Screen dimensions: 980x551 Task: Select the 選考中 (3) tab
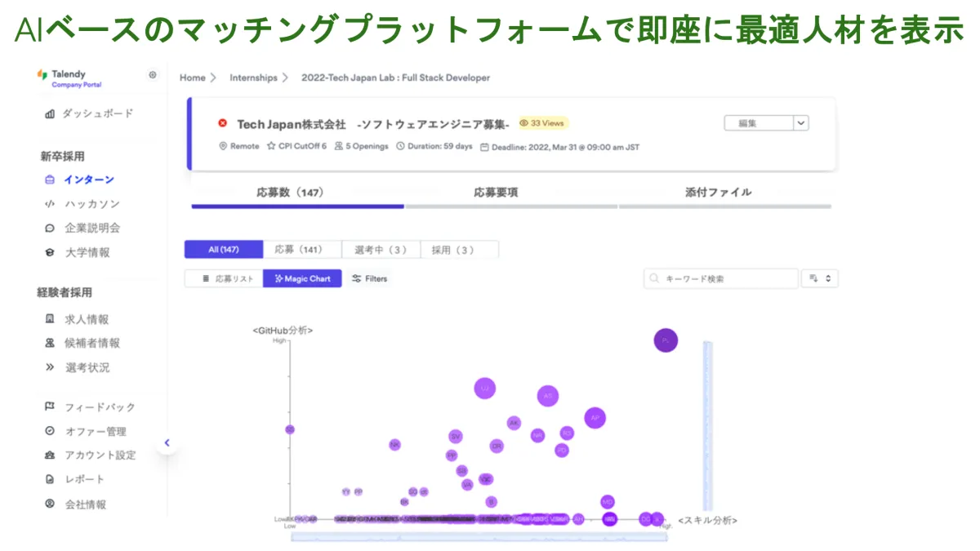tap(381, 250)
